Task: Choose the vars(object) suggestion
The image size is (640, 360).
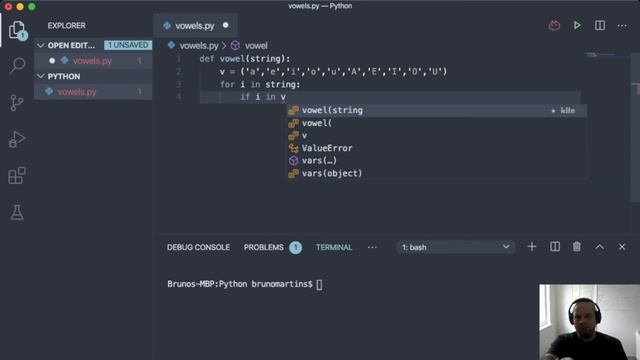Action: 437,173
